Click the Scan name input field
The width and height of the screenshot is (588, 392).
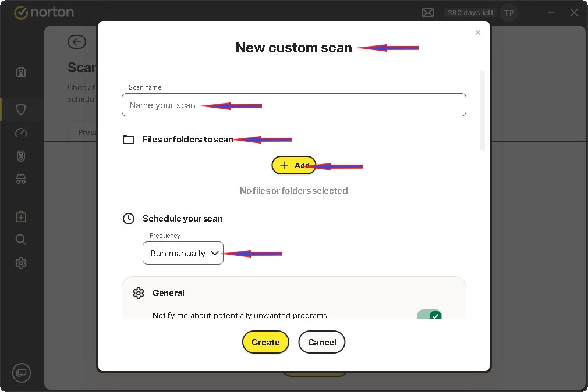click(294, 105)
